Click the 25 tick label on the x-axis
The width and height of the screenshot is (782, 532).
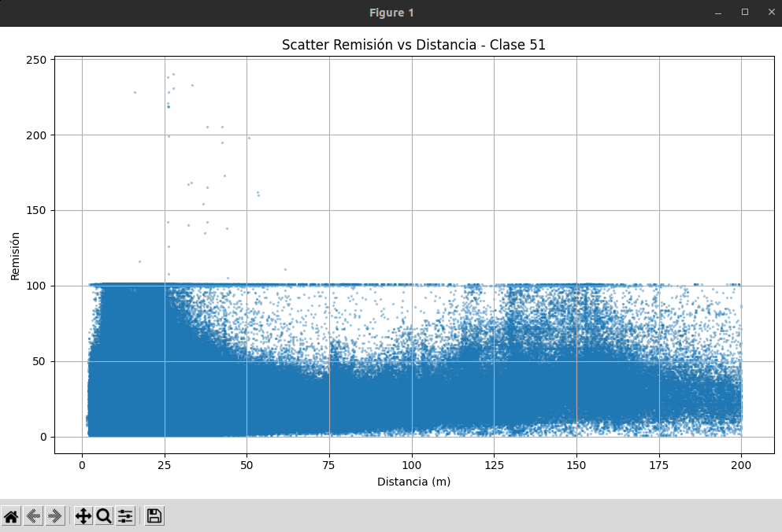click(164, 465)
